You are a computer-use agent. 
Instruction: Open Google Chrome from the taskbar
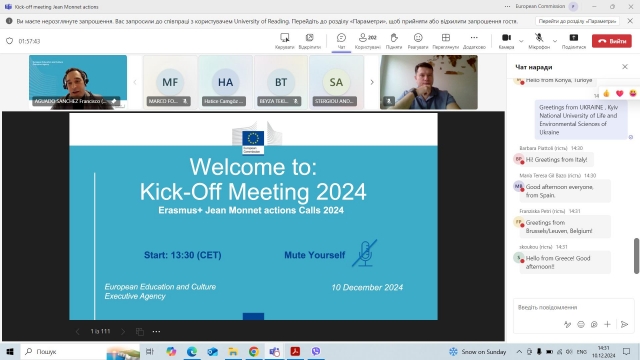coord(254,351)
